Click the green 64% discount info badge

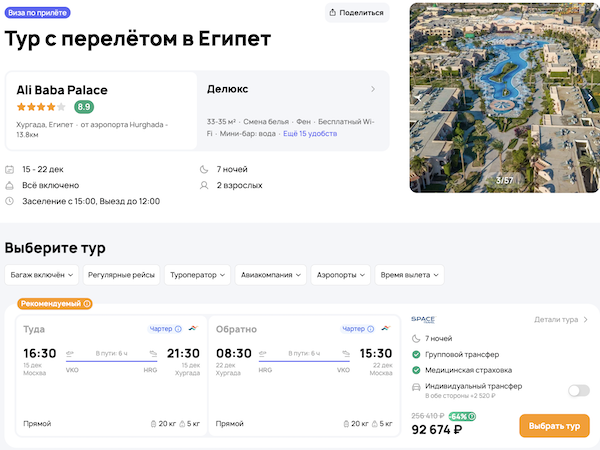462,416
